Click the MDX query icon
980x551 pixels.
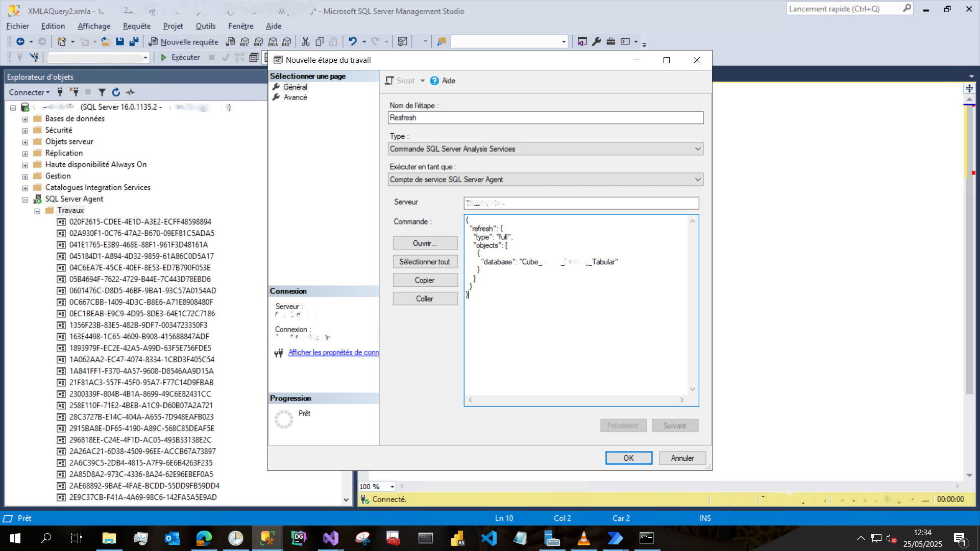pyautogui.click(x=244, y=42)
